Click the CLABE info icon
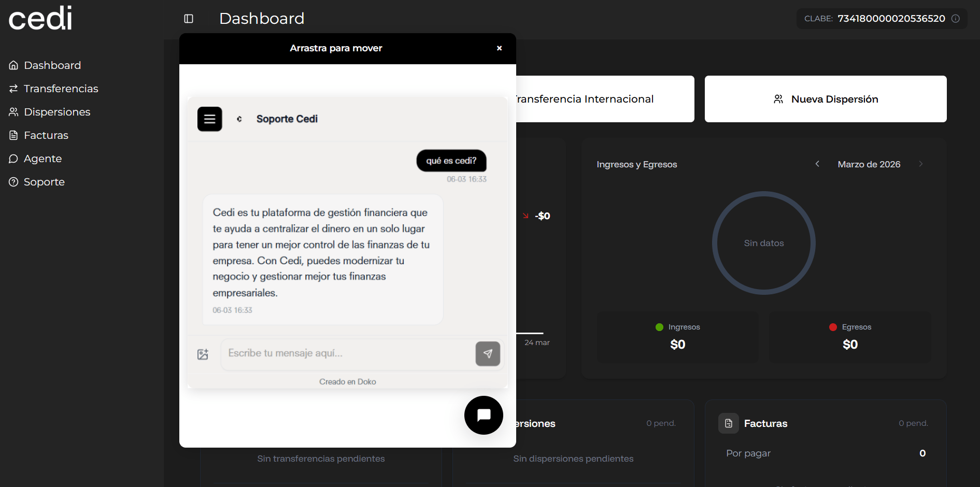The image size is (980, 487). (x=956, y=19)
